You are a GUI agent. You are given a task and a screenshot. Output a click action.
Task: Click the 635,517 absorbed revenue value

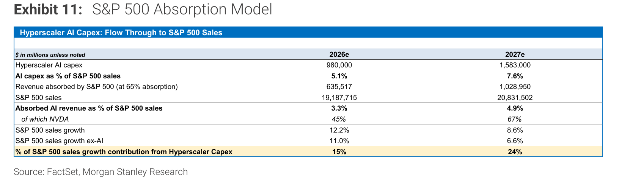(339, 87)
